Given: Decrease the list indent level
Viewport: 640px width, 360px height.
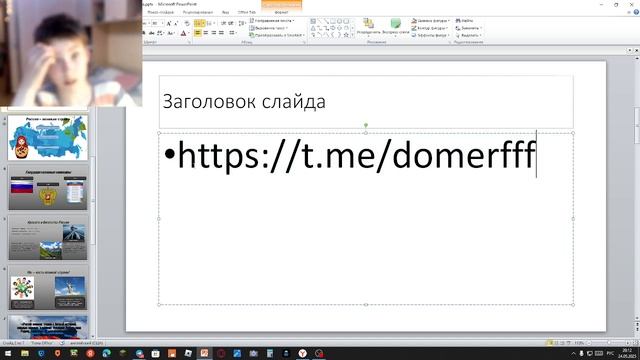Looking at the screenshot, I should [x=223, y=23].
